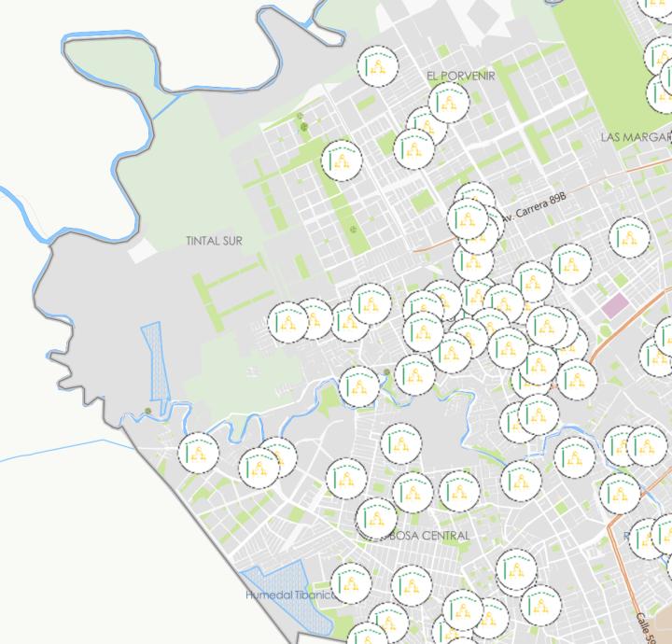Click the LAS MARGARITAS label at right edge
Viewport: 672px width, 644px height.
(x=635, y=136)
